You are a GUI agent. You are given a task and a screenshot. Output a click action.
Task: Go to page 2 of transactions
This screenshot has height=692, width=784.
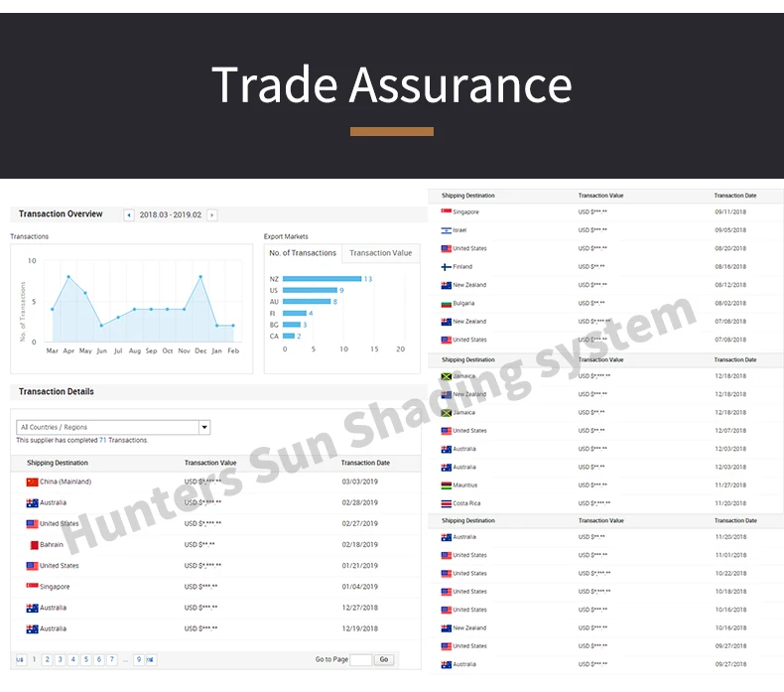tap(47, 659)
